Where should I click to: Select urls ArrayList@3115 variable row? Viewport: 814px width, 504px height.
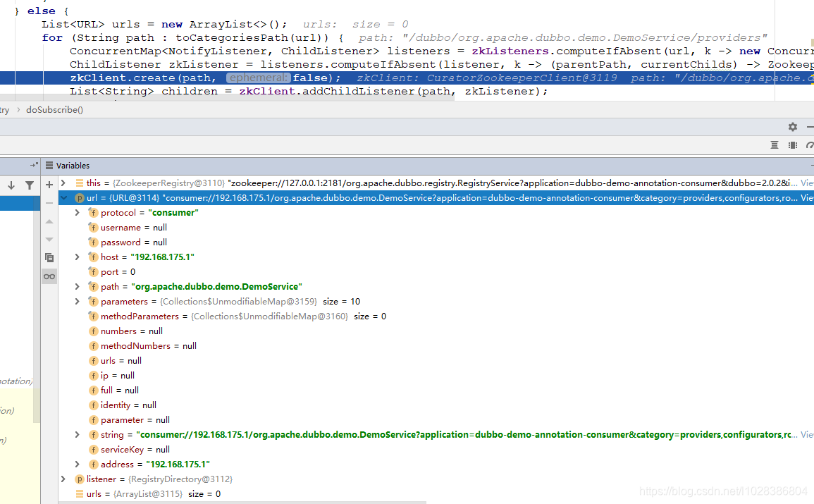[436, 493]
